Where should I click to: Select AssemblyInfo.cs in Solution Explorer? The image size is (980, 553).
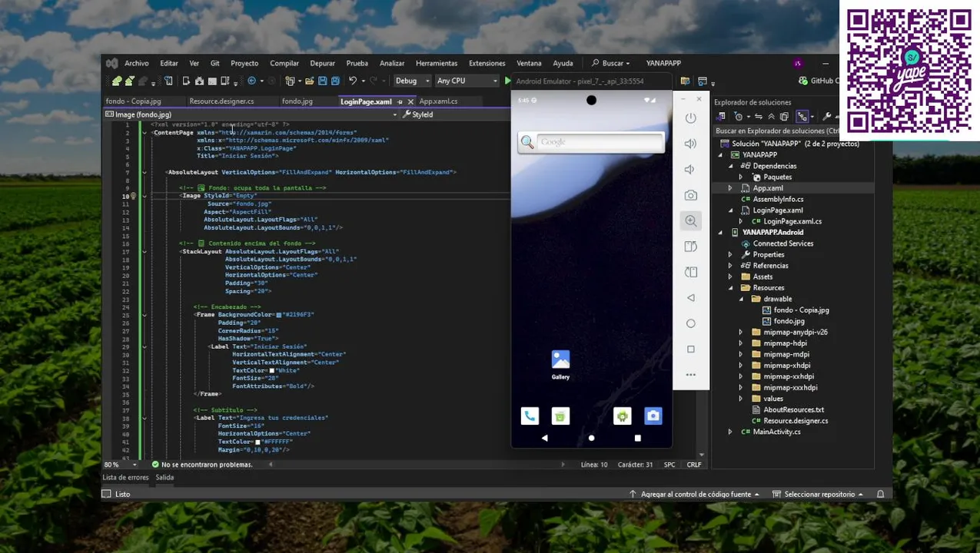[778, 199]
